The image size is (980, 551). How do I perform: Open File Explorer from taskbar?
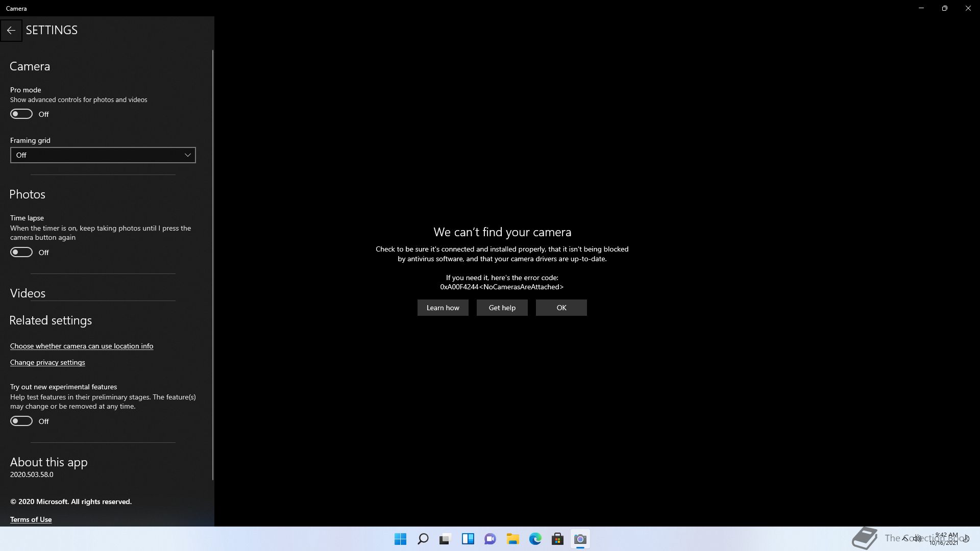[512, 539]
